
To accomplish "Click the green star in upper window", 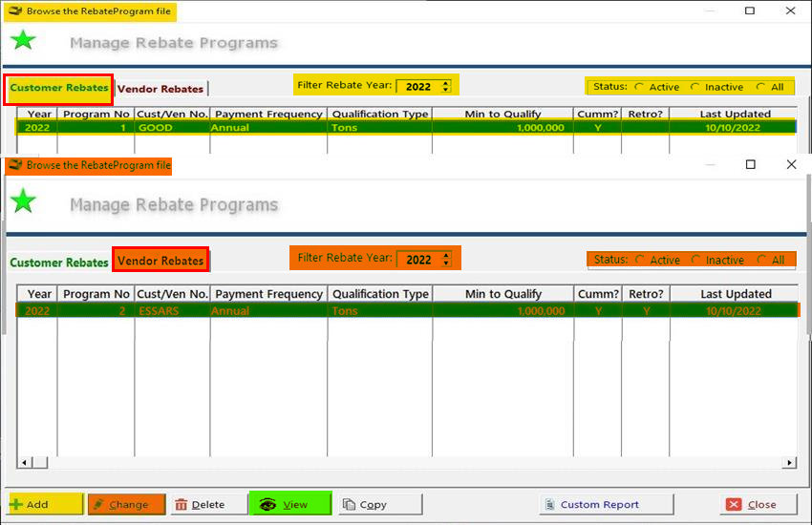I will tap(23, 40).
